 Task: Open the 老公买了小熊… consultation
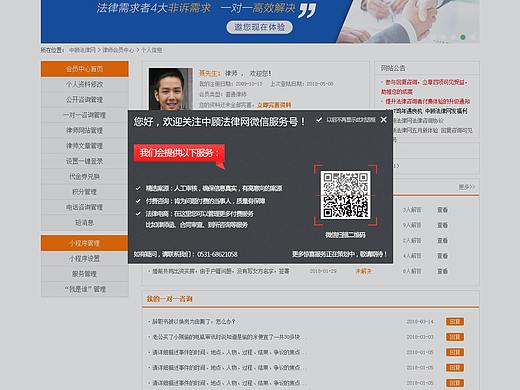(227, 337)
